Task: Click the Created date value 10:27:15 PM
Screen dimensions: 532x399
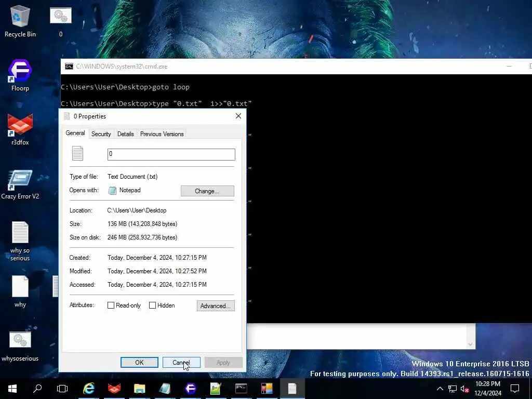Action: pyautogui.click(x=157, y=258)
